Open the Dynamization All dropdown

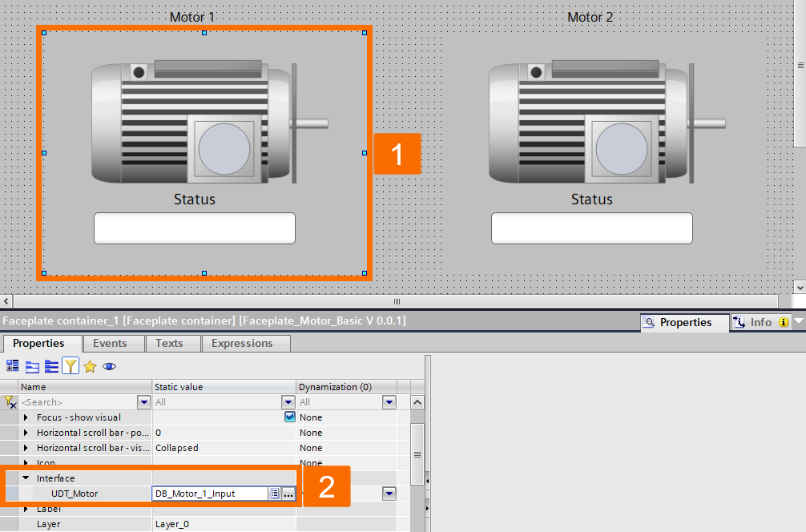[x=389, y=401]
